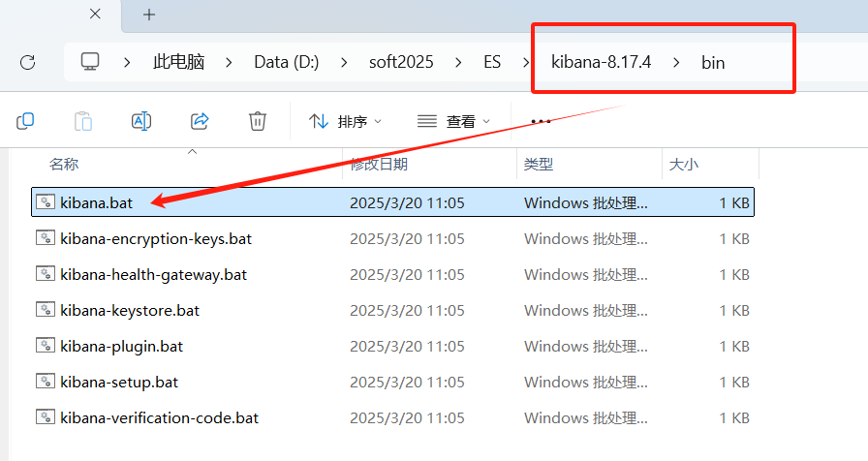Click the Share icon in toolbar

200,121
